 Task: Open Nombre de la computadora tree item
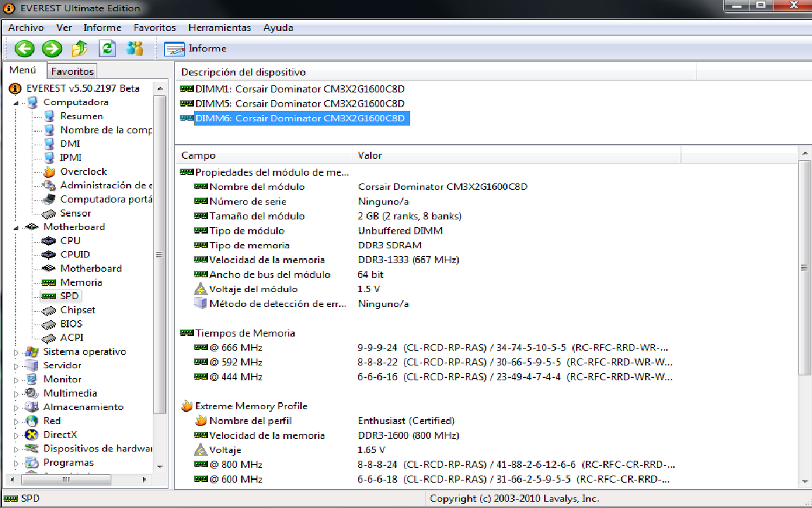click(106, 130)
